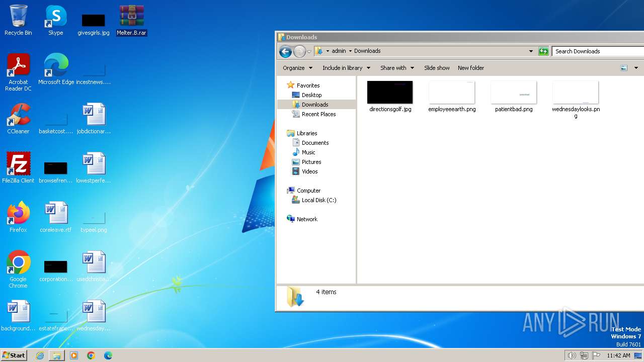This screenshot has height=362, width=644.
Task: Launch Microsoft Edge desktop shortcut
Action: pos(56,69)
